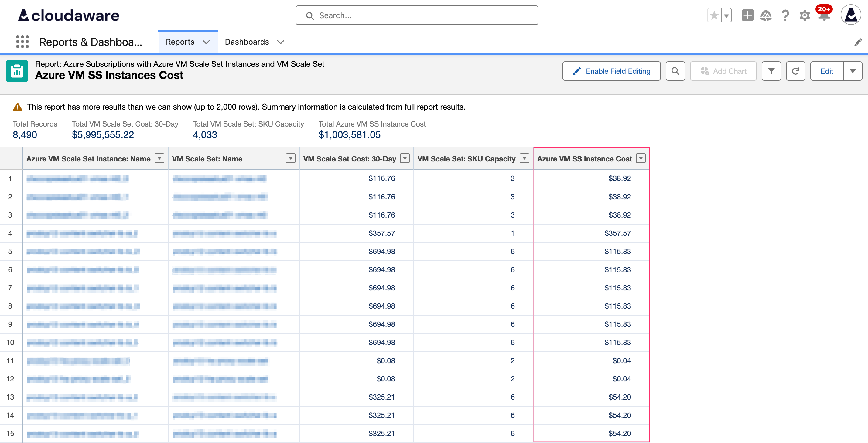Open the App Launcher grid
Screen dimensions: 868x443
[22, 41]
